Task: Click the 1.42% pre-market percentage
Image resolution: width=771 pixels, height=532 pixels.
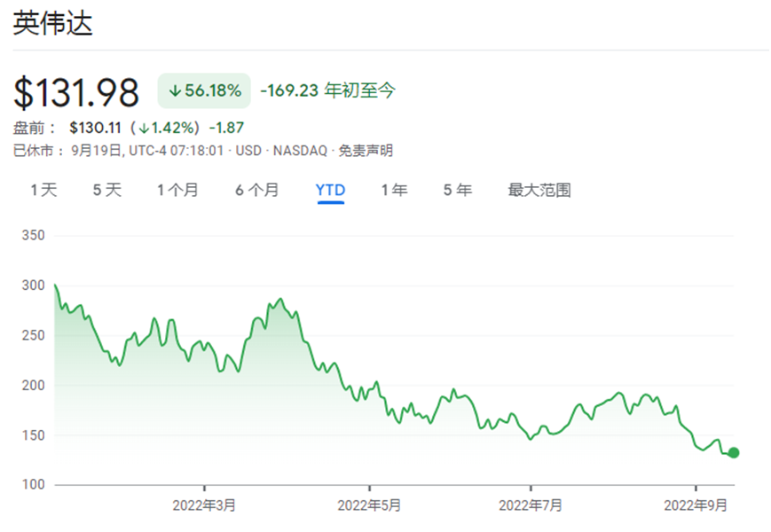Action: pos(167,128)
